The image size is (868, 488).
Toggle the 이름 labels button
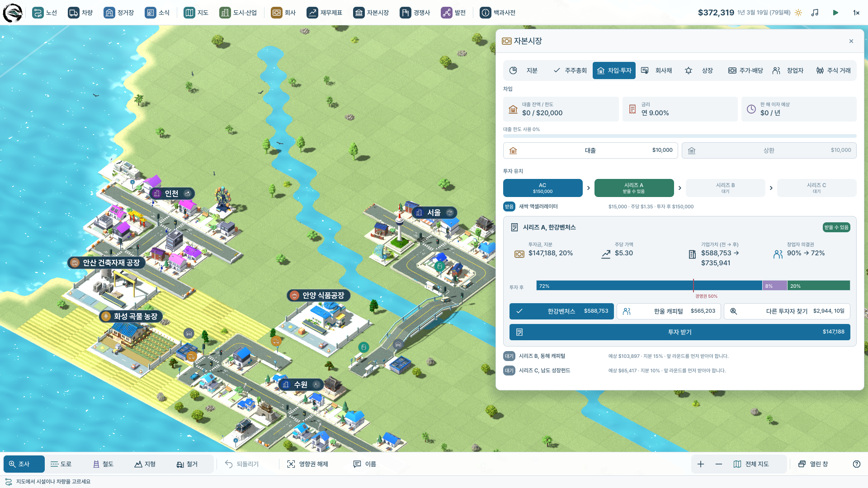[x=364, y=464]
